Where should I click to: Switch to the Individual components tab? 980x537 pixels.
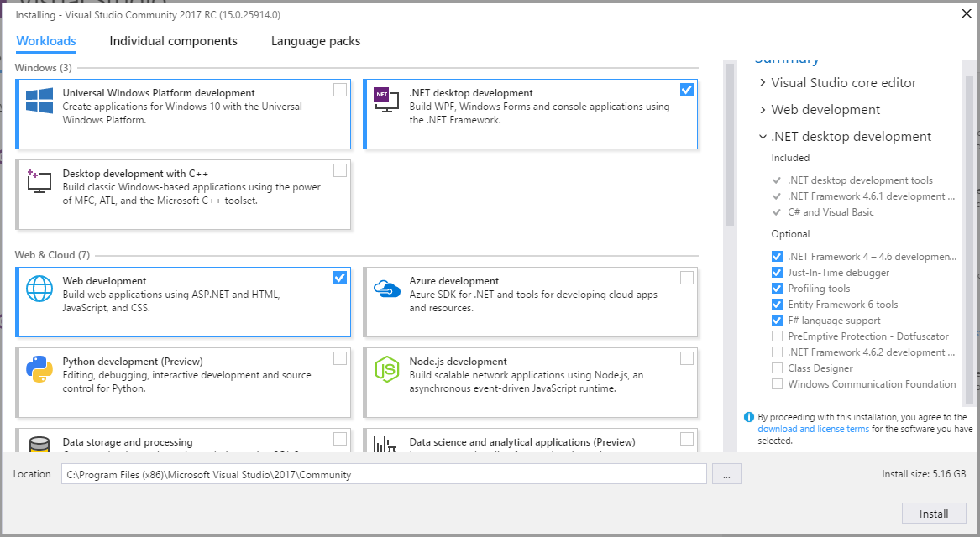point(173,41)
